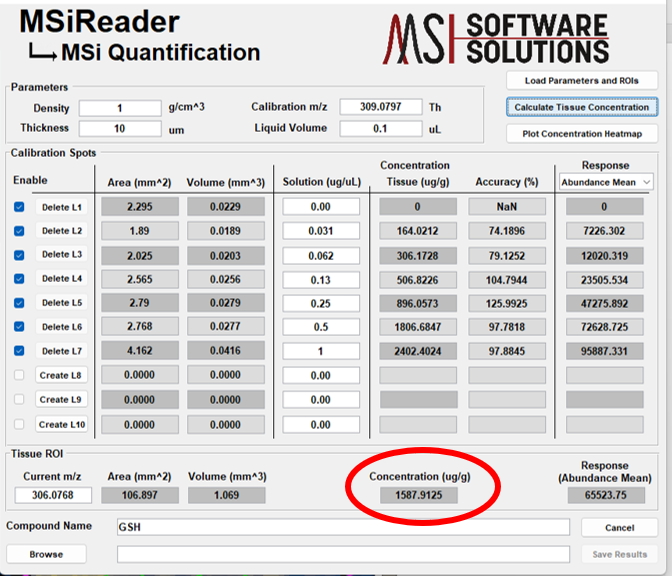672x576 pixels.
Task: Select tissue concentration value 1587.9125
Action: point(419,495)
